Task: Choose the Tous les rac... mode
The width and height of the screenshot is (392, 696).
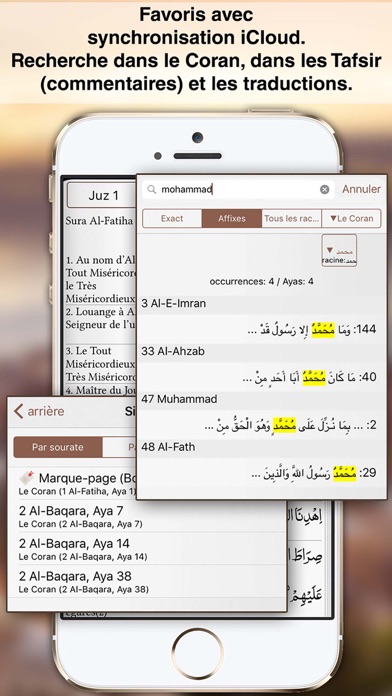Action: click(292, 218)
